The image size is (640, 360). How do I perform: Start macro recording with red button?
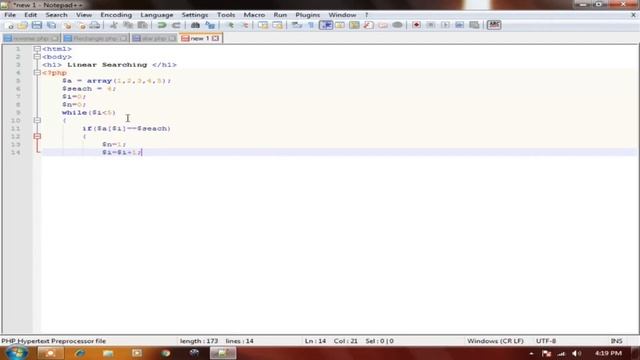pos(416,25)
